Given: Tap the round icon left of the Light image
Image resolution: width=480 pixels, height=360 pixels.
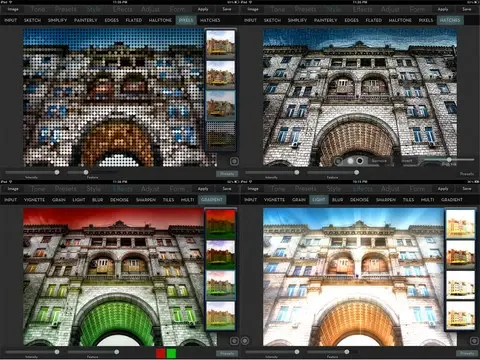Looking at the screenshot, I should (245, 341).
